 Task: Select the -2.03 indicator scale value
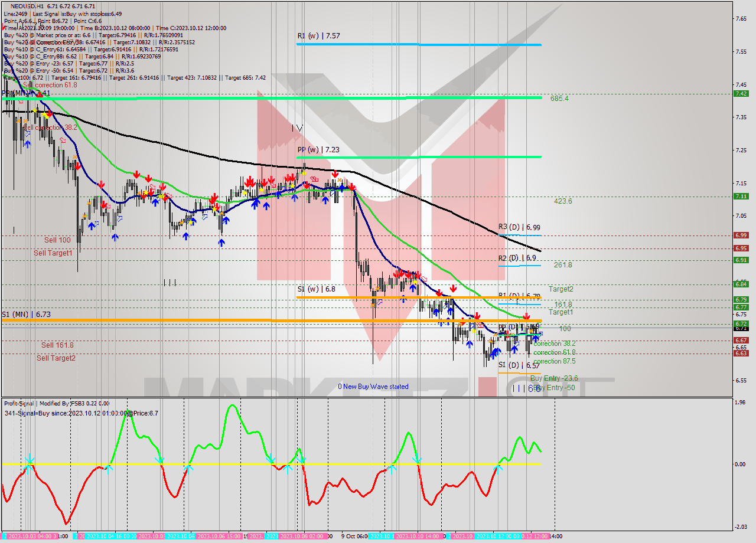coord(740,527)
